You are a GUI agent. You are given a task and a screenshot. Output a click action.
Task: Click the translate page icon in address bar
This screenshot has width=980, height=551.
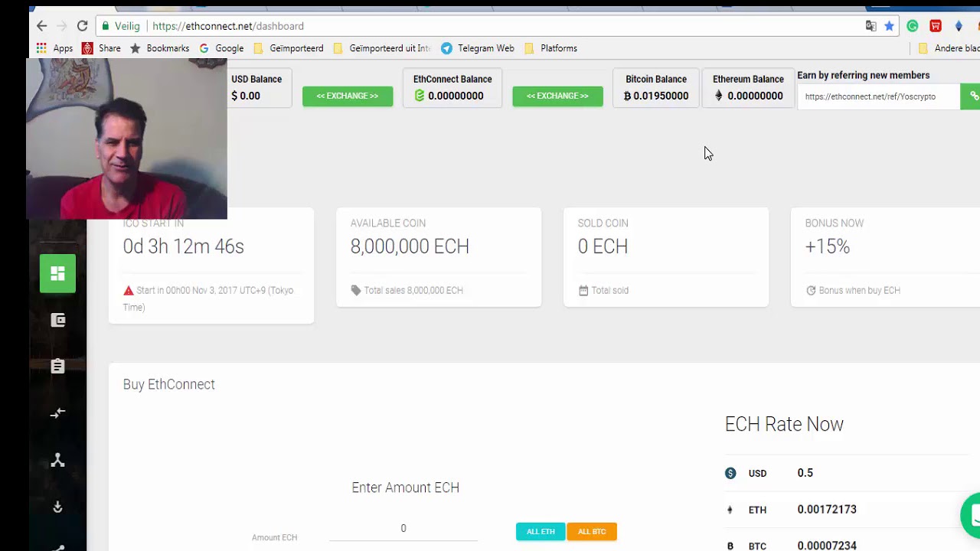pyautogui.click(x=871, y=26)
